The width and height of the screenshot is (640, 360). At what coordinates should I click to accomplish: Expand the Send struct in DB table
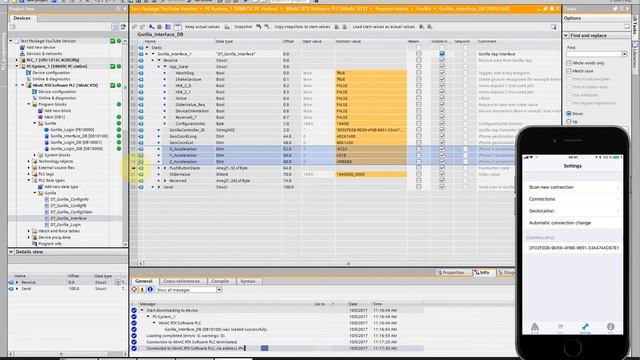click(x=159, y=187)
